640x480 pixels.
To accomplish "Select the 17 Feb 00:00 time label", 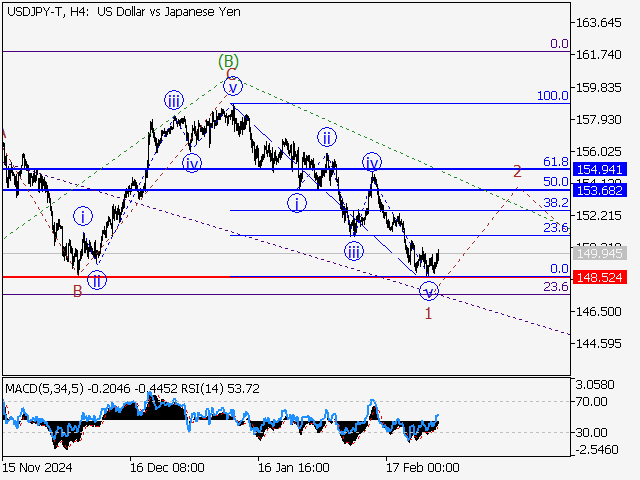I will click(423, 467).
